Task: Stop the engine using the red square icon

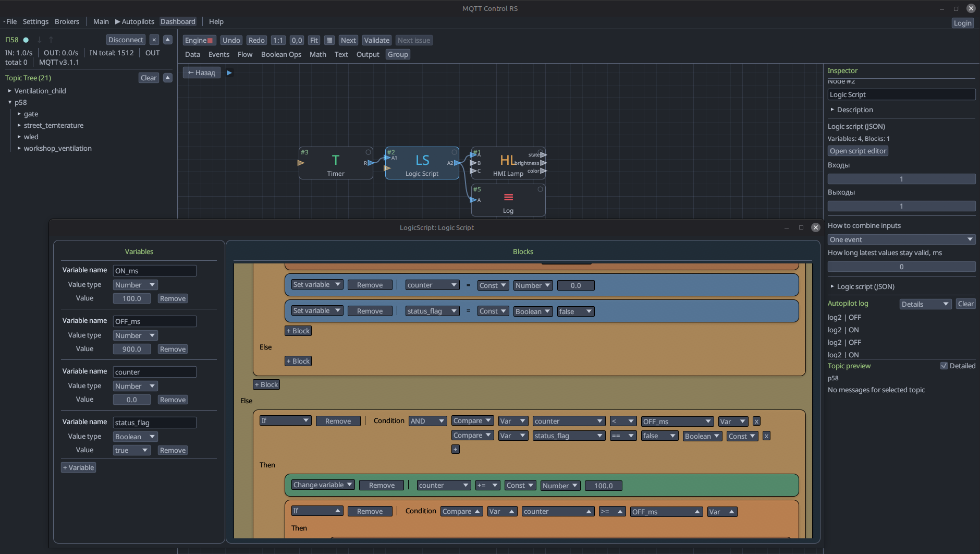Action: [x=210, y=40]
